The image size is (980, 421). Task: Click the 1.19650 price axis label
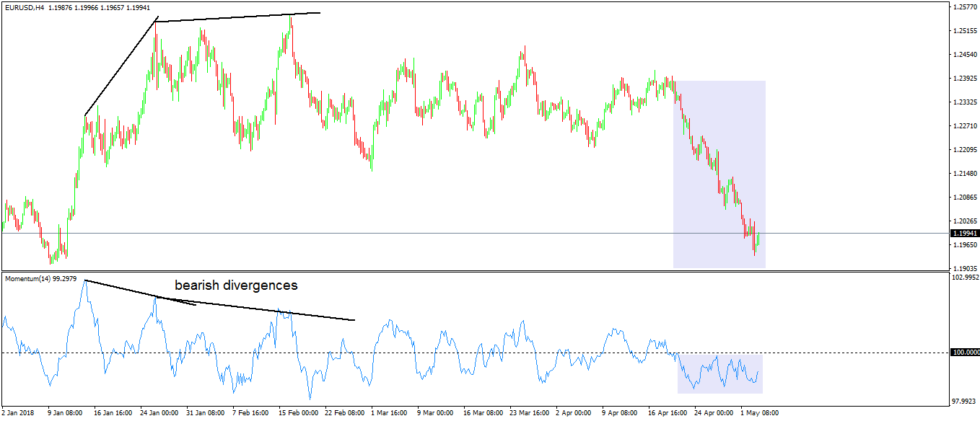(965, 245)
